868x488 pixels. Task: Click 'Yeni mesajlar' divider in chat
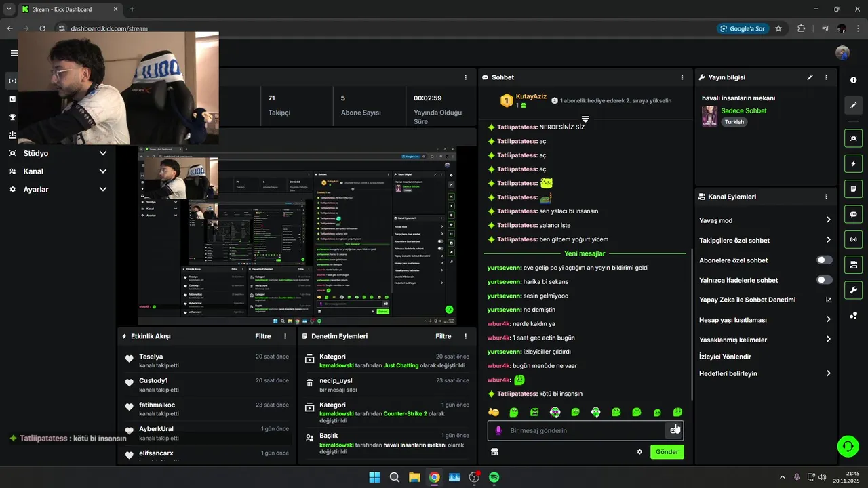585,253
